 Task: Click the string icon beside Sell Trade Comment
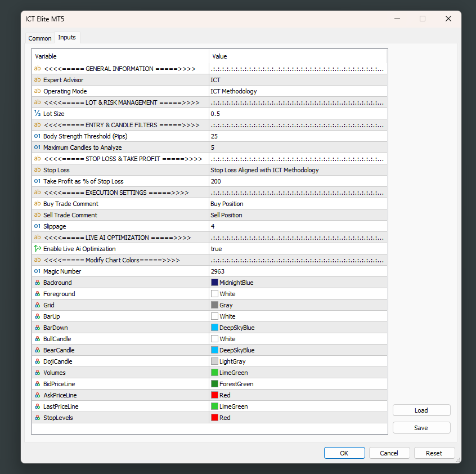(37, 214)
